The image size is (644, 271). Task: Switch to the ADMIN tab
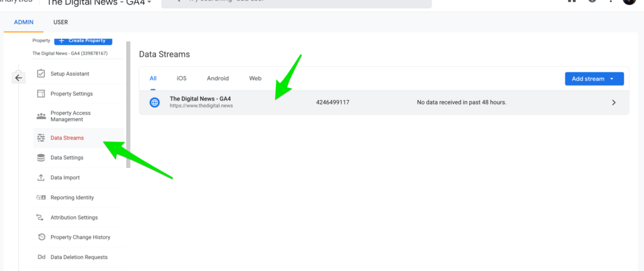click(x=24, y=22)
